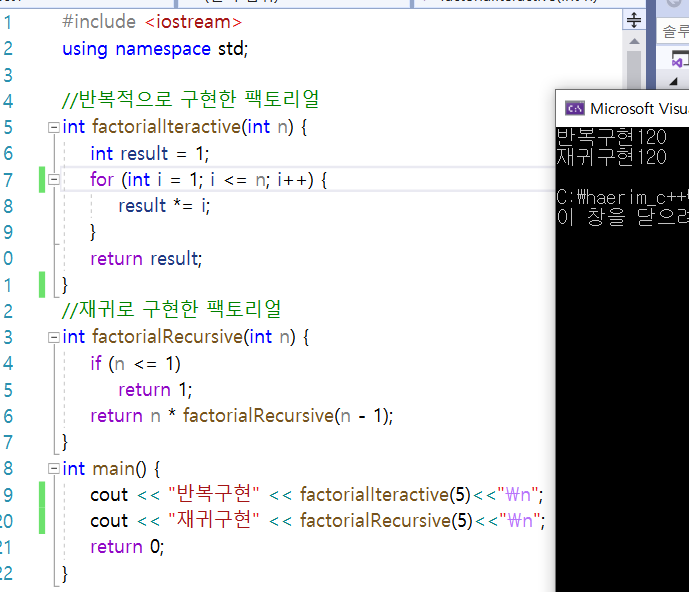Click the 'using namespace std;' line

[155, 49]
